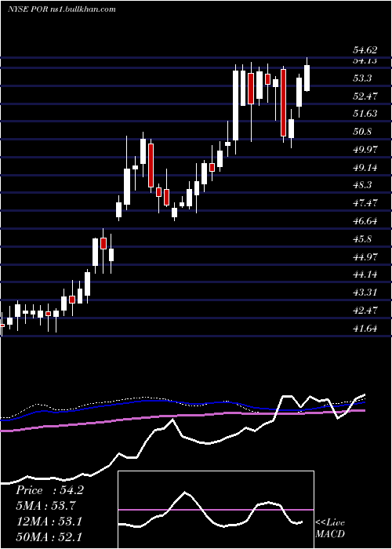This screenshot has width=392, height=549.
Task: Select the 49.97 price axis label
Action: tap(365, 150)
